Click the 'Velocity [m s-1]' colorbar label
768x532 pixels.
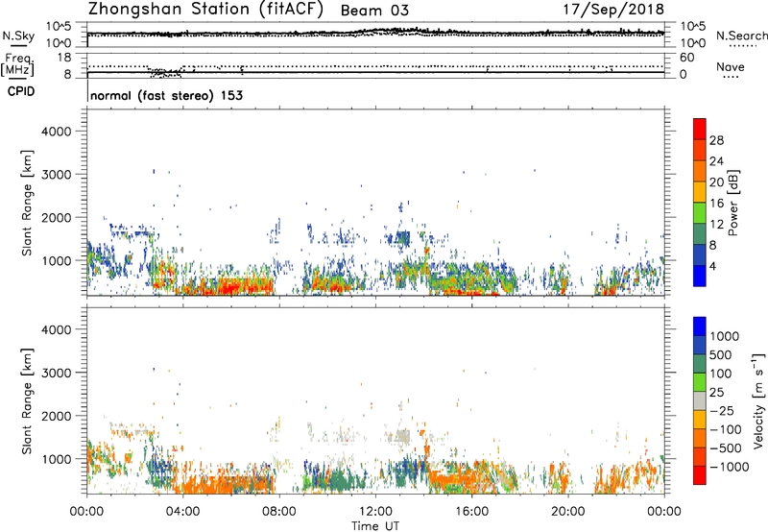[759, 400]
